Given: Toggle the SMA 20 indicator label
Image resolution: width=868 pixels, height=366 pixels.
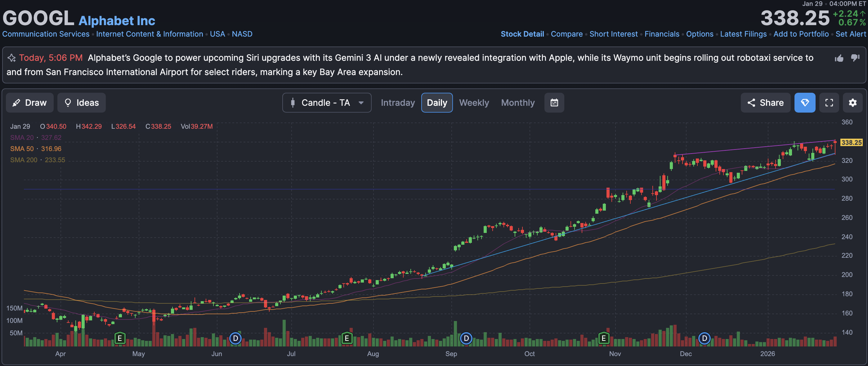Looking at the screenshot, I should tap(22, 137).
